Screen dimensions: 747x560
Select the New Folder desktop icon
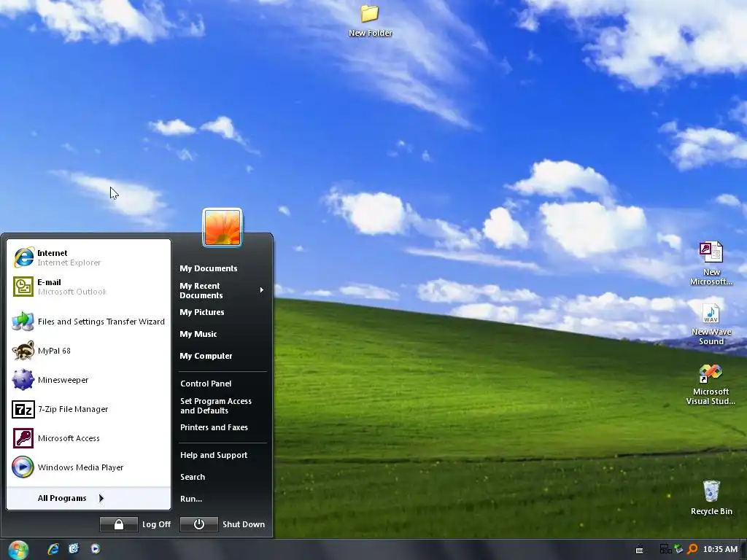pos(370,21)
